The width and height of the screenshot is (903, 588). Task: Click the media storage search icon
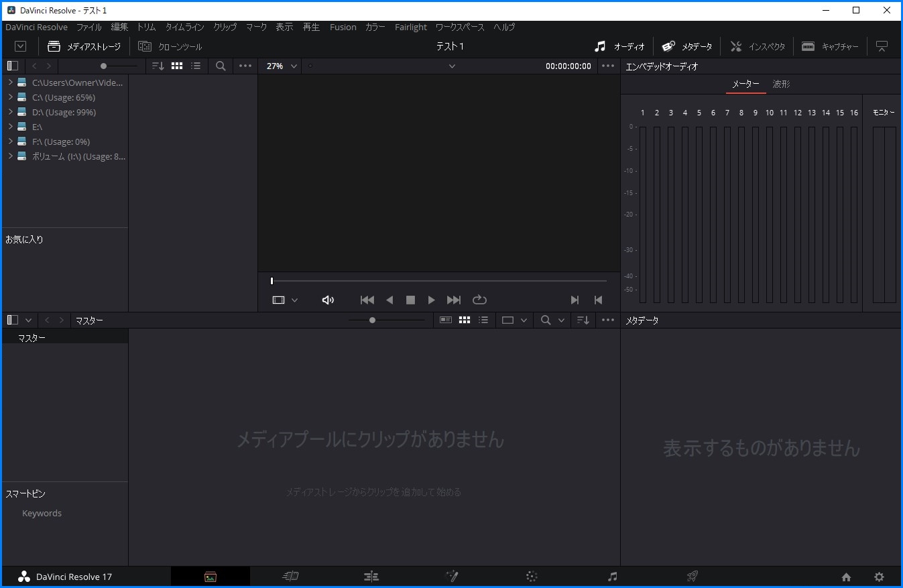[x=221, y=66]
